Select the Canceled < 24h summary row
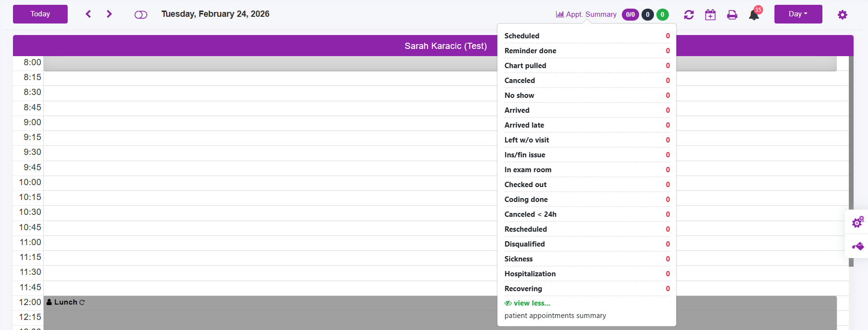The width and height of the screenshot is (868, 330). coord(587,214)
